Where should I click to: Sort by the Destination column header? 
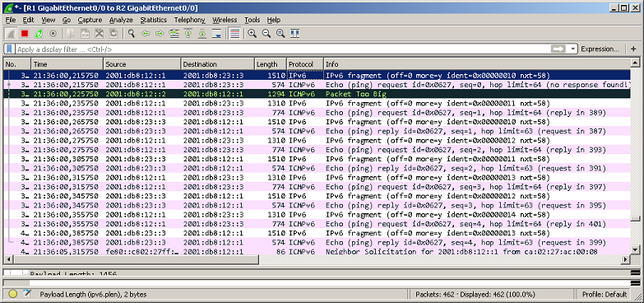(x=218, y=64)
